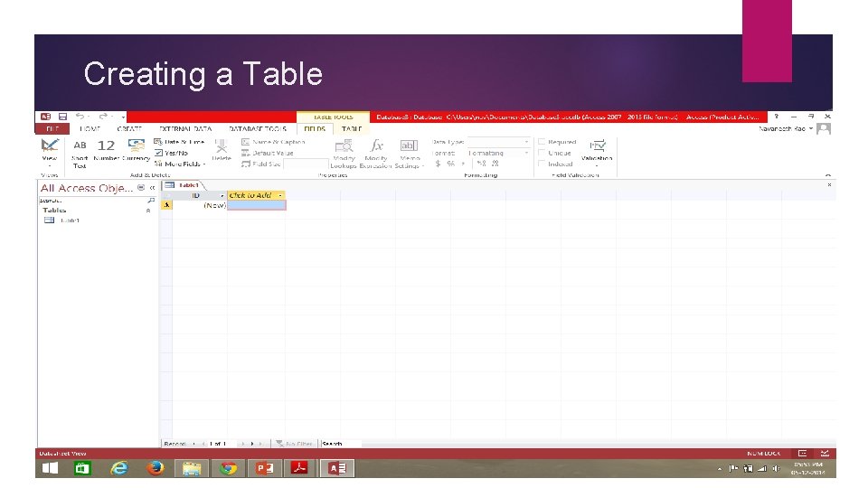
Task: Collapse the ribbon with the arrow
Action: click(828, 174)
